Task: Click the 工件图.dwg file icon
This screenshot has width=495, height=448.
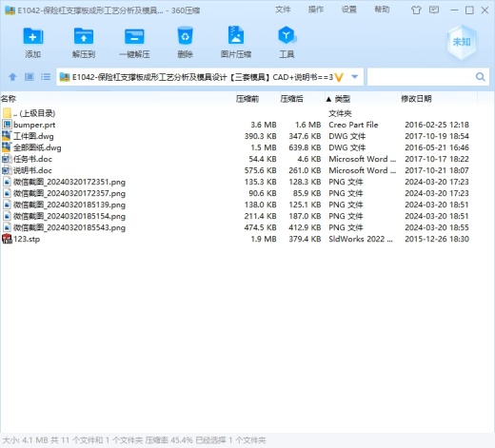Action: pos(7,136)
